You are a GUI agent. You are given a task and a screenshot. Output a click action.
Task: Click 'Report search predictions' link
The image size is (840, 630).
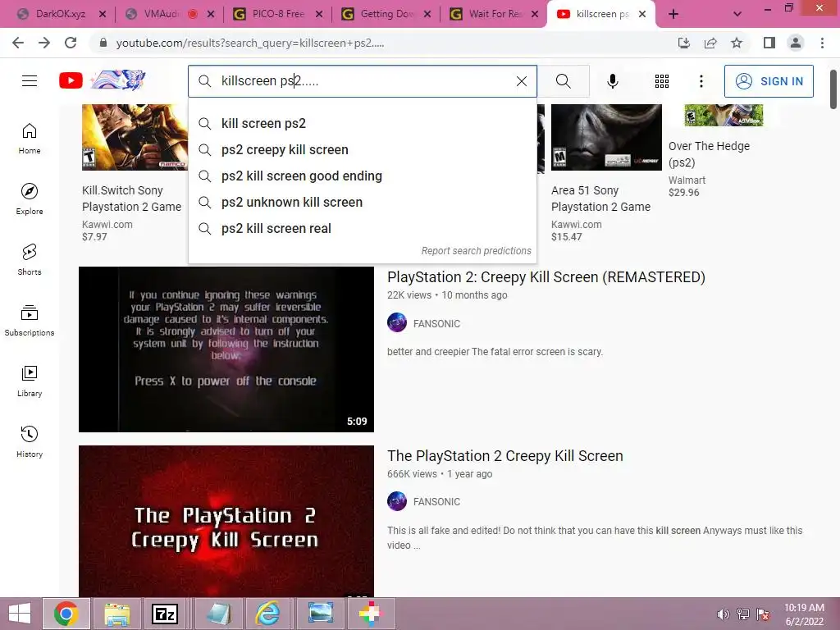(x=477, y=251)
